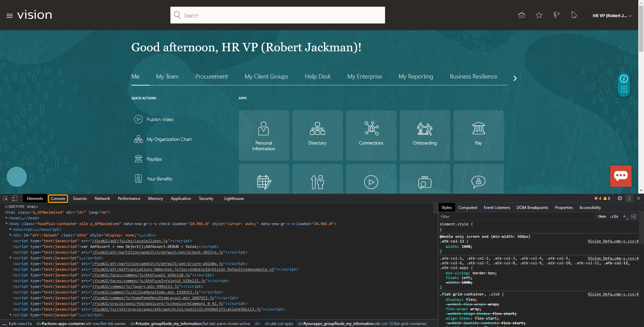Open DevTools settings gear

tap(620, 198)
